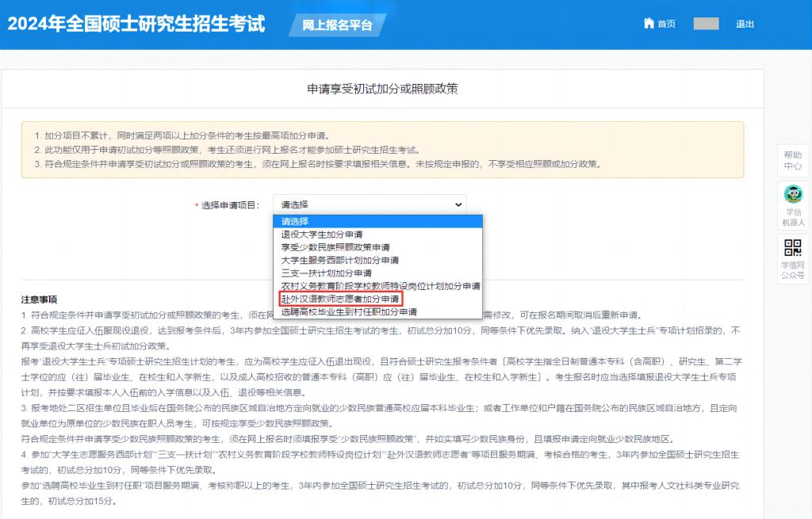Image resolution: width=812 pixels, height=519 pixels.
Task: Select 选聘高校毕业生到村任职加分申请 option
Action: pos(349,312)
